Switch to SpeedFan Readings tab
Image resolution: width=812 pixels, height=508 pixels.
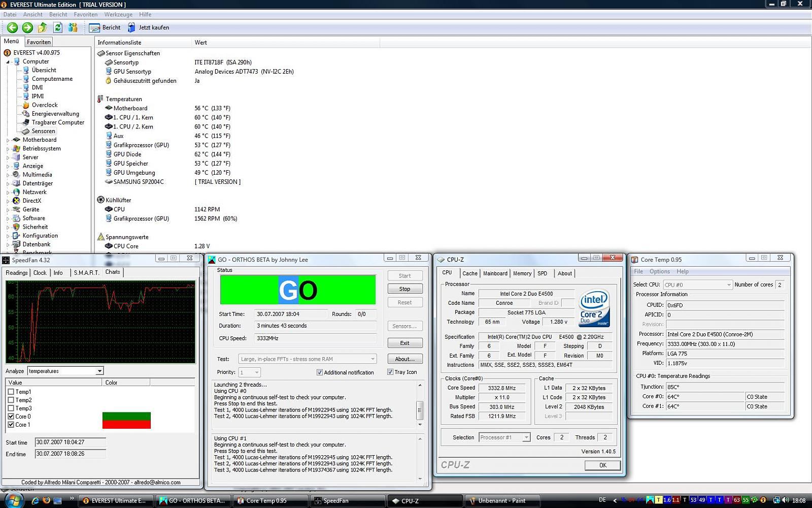point(17,273)
